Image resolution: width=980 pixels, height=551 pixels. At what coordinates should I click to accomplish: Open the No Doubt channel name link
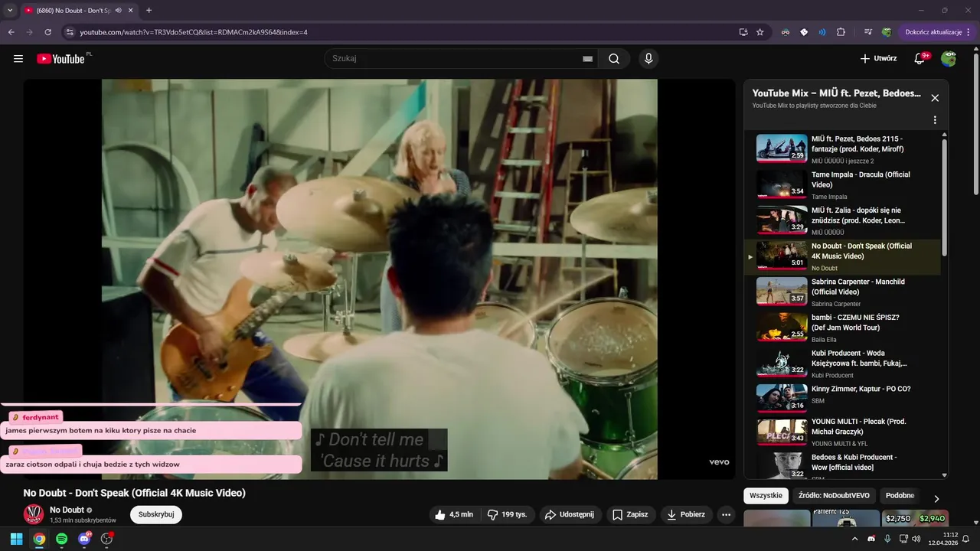[67, 510]
